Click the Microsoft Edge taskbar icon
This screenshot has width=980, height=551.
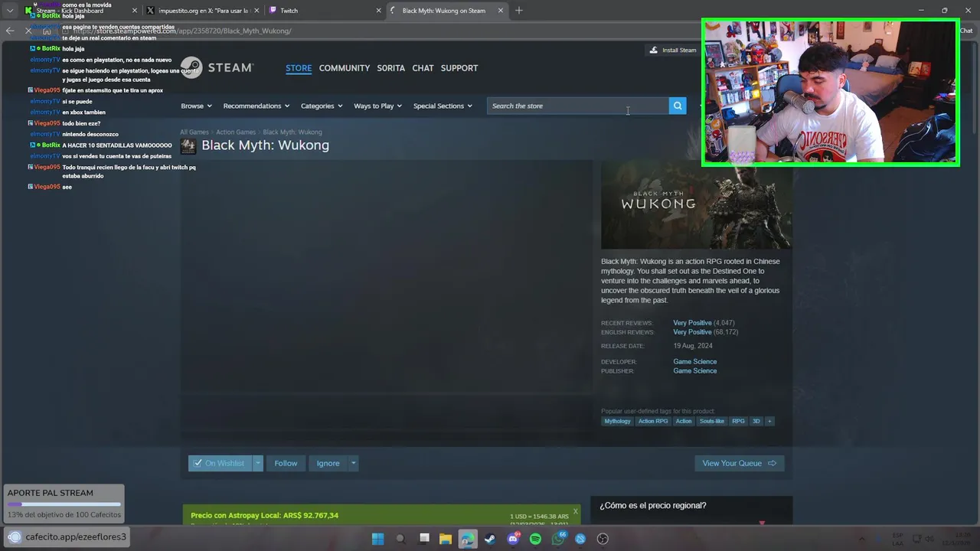468,539
